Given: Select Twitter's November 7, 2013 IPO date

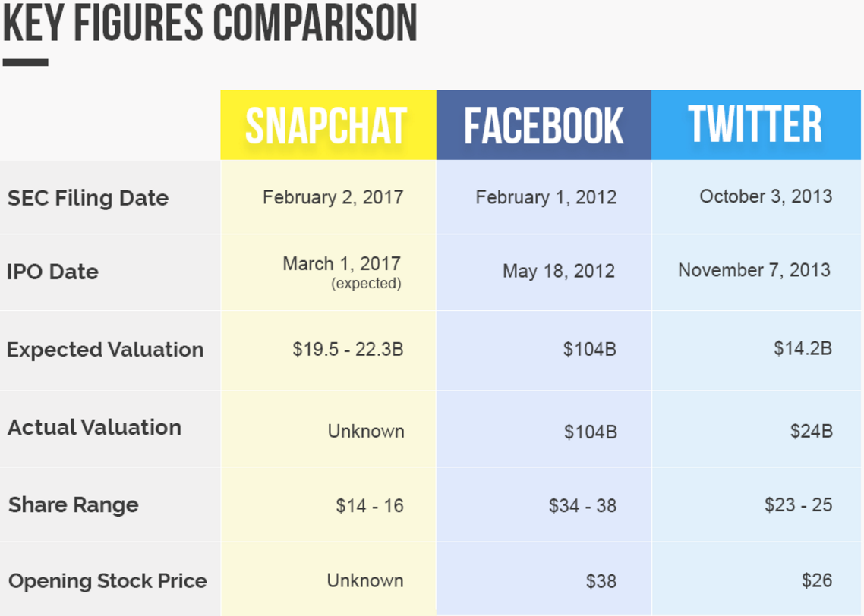Looking at the screenshot, I should click(755, 270).
